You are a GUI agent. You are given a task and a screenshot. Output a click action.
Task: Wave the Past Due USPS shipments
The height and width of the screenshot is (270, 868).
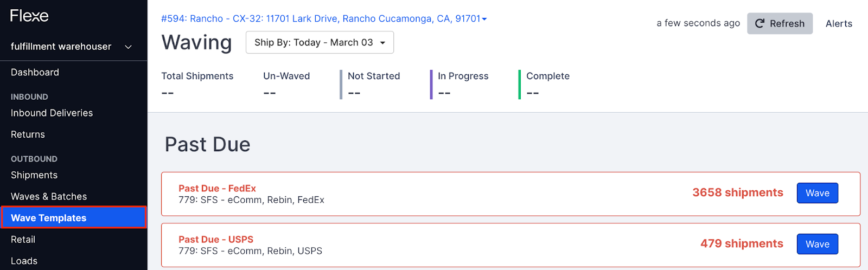pyautogui.click(x=817, y=244)
